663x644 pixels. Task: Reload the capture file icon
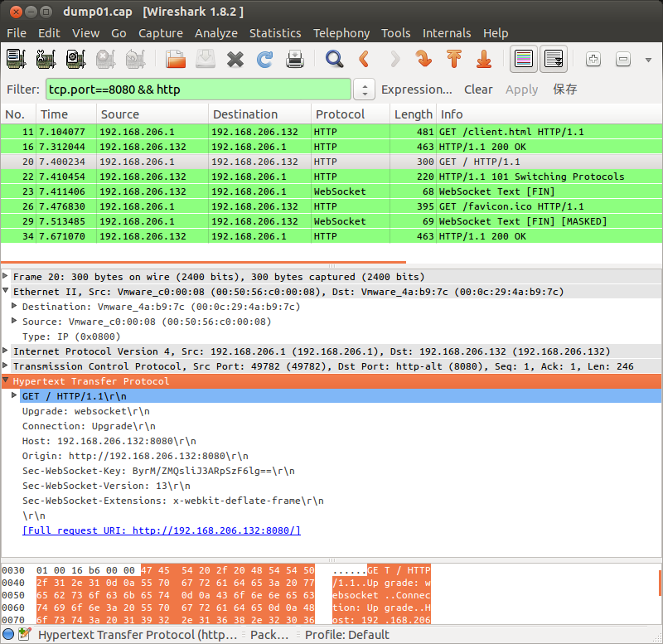tap(265, 59)
